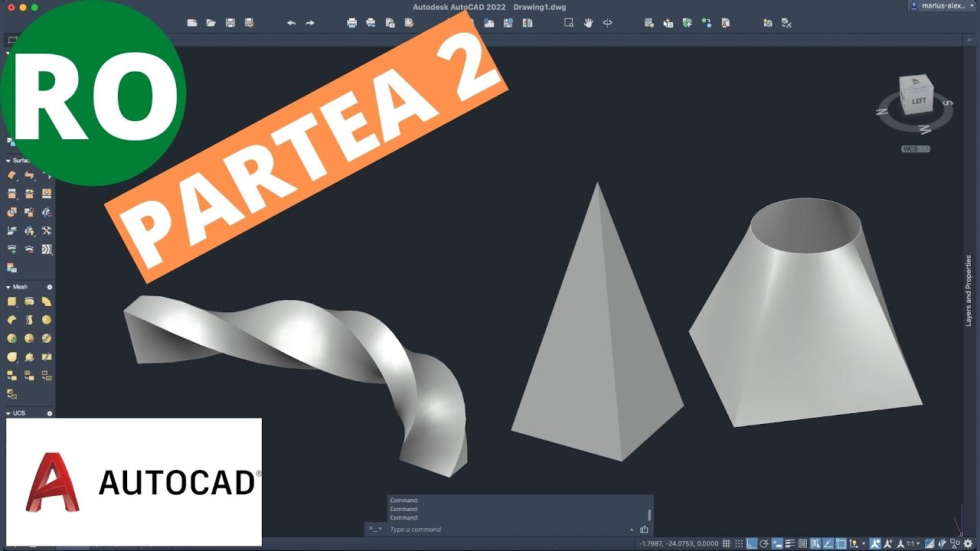
Task: Collapse the right panel with double chevron
Action: 969,40
